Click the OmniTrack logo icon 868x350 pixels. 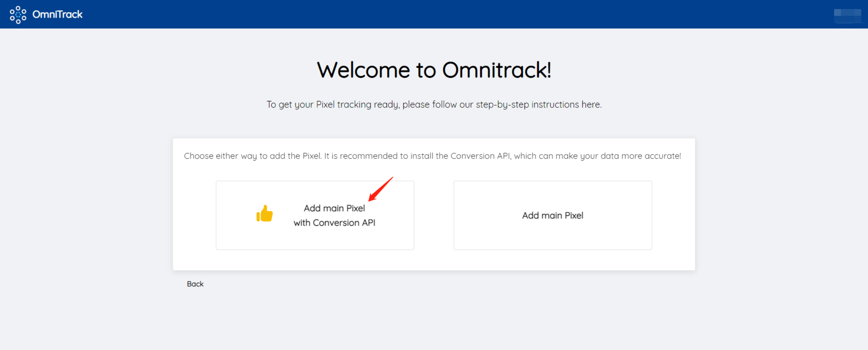(x=18, y=15)
